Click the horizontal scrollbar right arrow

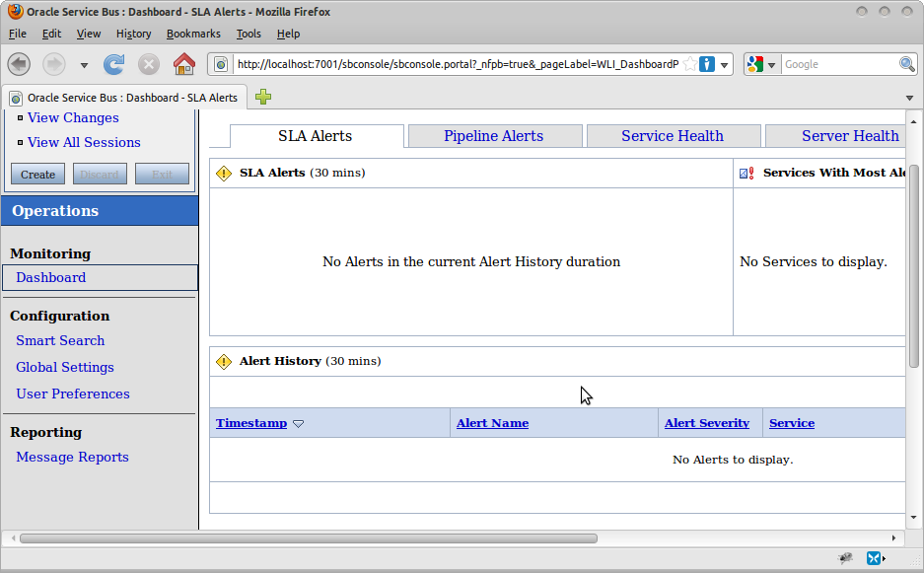click(x=894, y=538)
